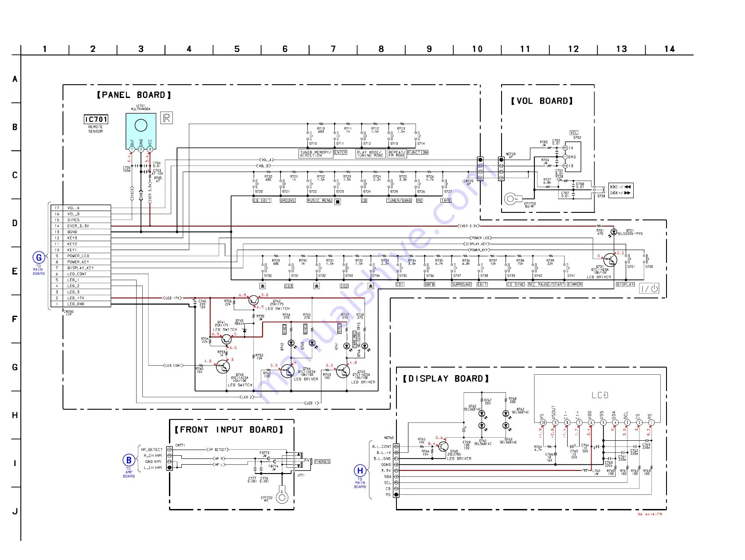Click the circled G main board connector symbol
745x560 pixels.
point(39,258)
